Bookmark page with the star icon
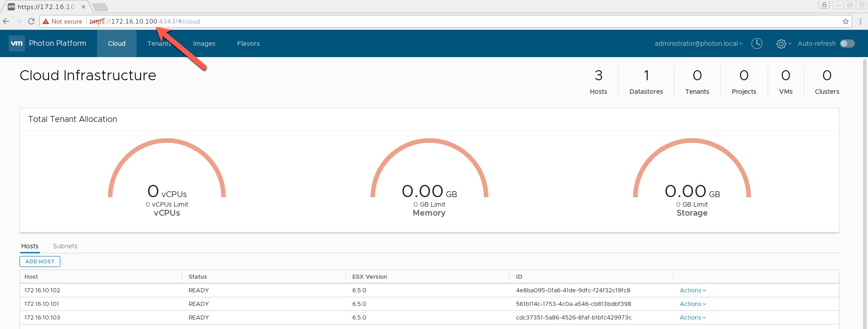This screenshot has width=868, height=329. coord(846,21)
